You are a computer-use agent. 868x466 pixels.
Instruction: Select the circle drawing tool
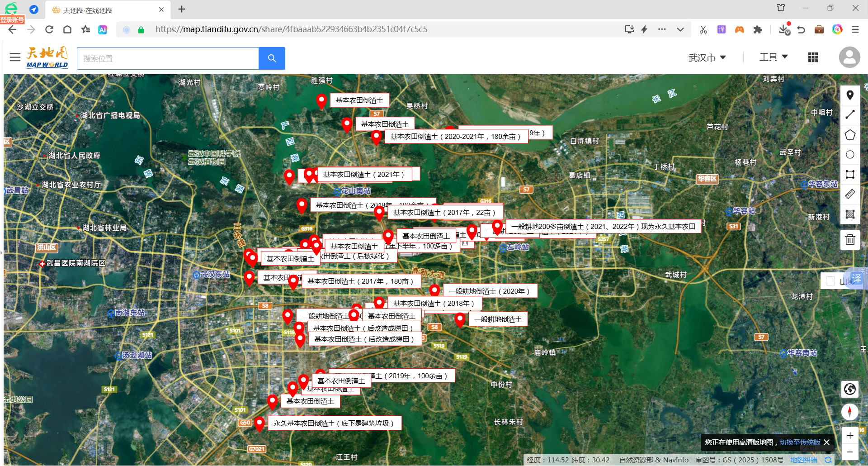coord(850,155)
